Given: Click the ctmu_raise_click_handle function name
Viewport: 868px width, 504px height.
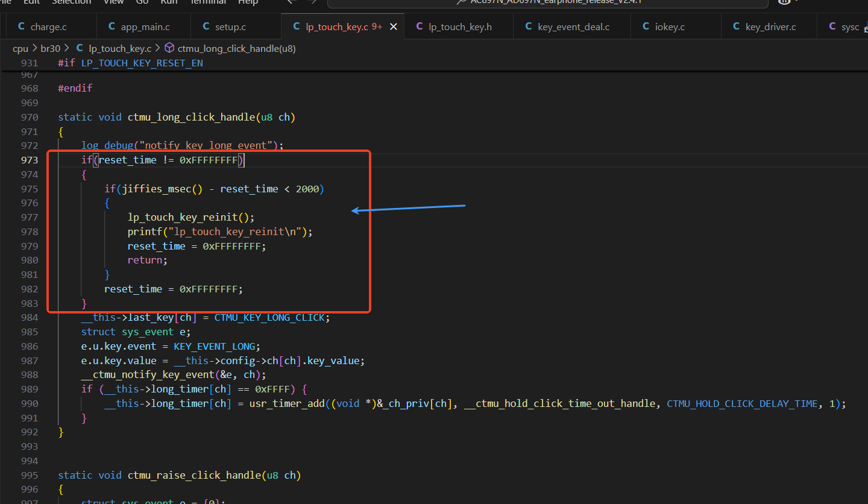Looking at the screenshot, I should tap(195, 475).
